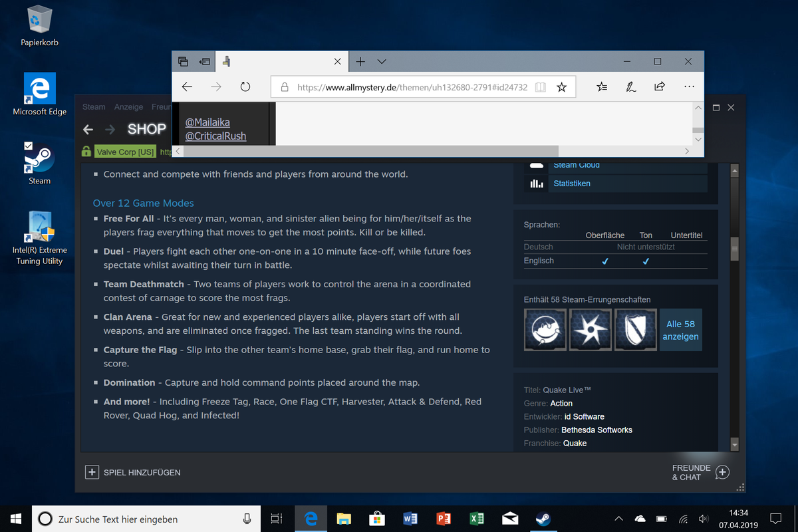Click the shield achievement thumbnail

(636, 329)
